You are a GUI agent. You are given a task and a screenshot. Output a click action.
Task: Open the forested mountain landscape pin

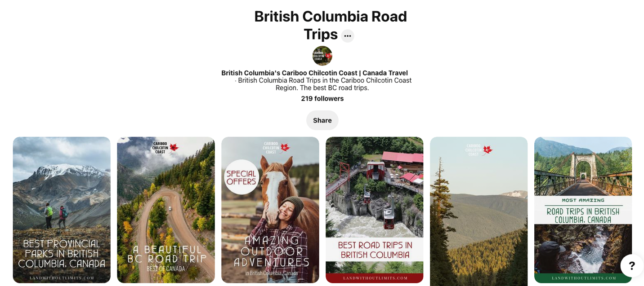(x=479, y=211)
